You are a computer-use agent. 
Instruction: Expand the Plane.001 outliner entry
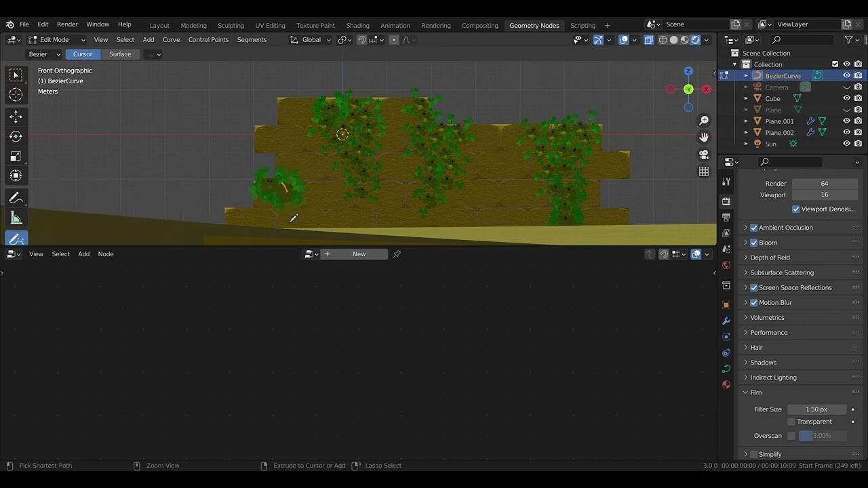click(746, 121)
